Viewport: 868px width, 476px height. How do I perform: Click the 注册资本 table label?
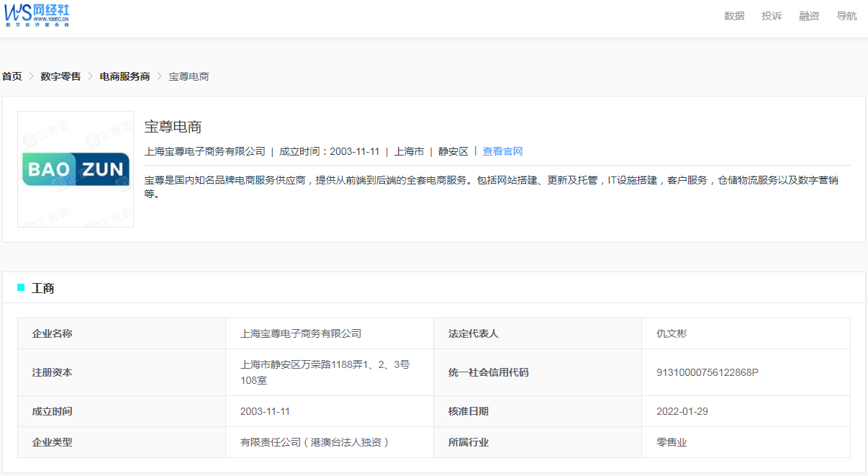(52, 372)
